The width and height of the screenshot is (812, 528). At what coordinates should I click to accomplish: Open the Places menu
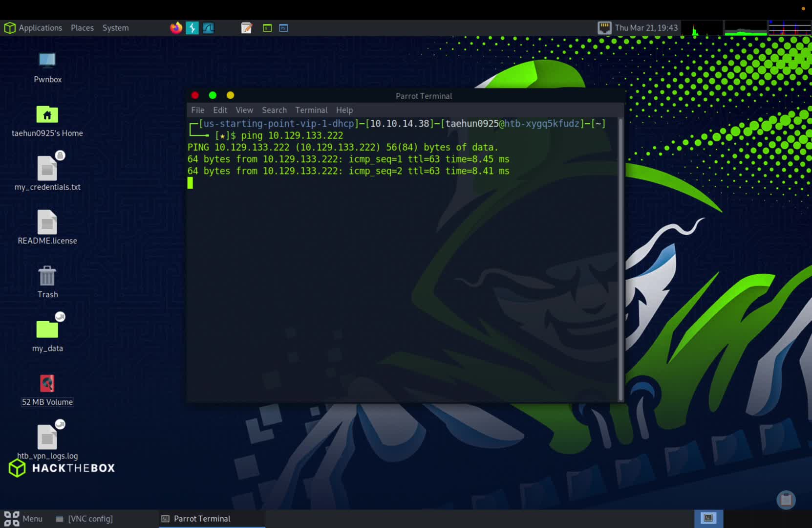click(82, 28)
